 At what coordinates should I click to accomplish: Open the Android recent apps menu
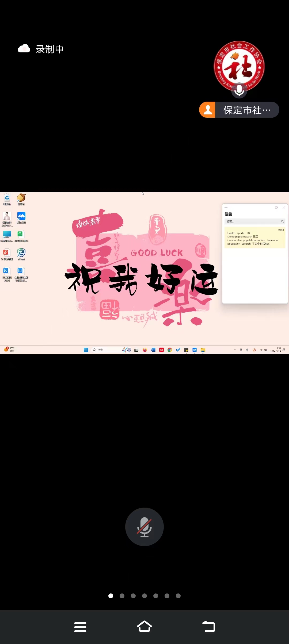coord(80,627)
